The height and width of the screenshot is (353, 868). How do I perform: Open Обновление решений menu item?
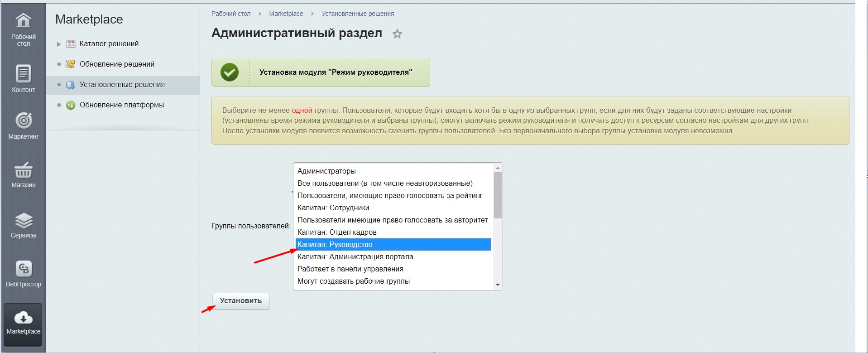[x=117, y=64]
